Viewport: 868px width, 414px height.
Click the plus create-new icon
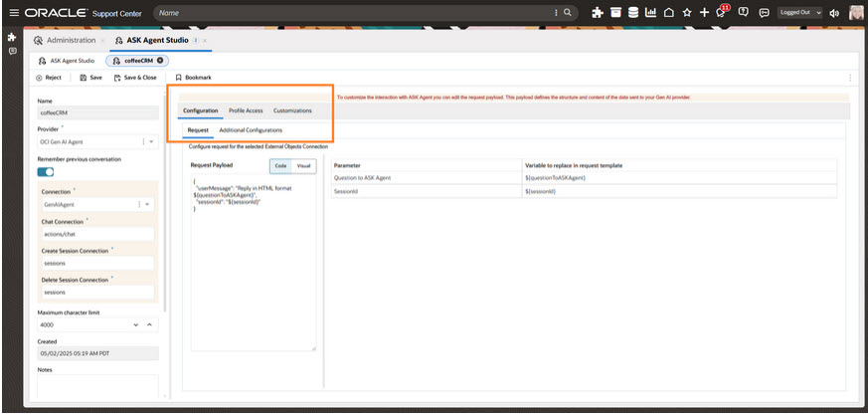704,12
